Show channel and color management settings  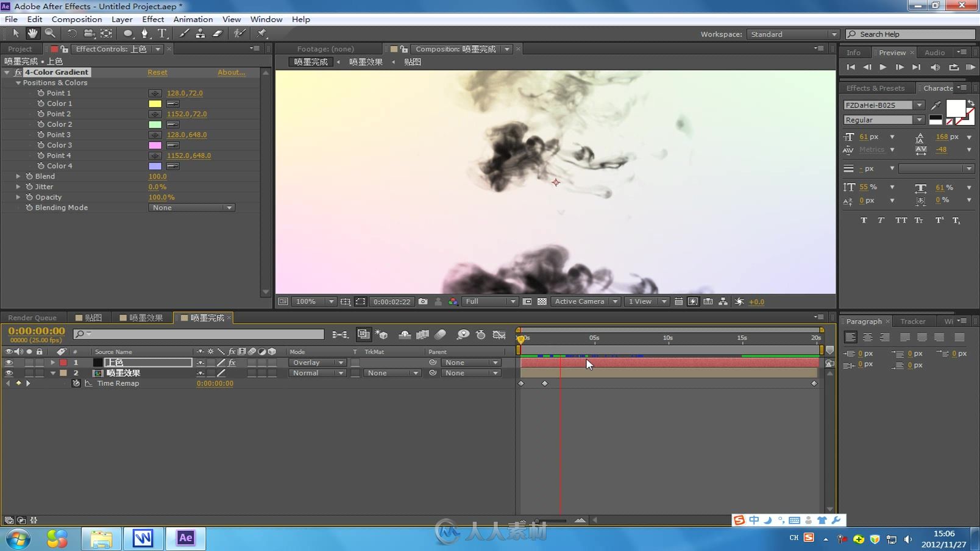(453, 301)
